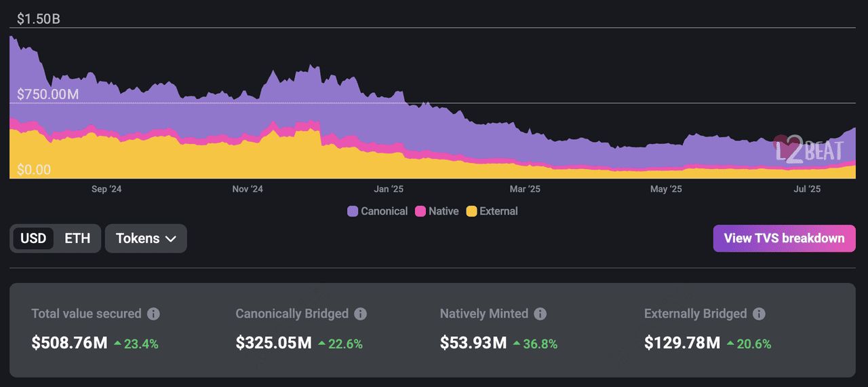Open the Tokens dropdown
The height and width of the screenshot is (387, 868).
pos(145,238)
